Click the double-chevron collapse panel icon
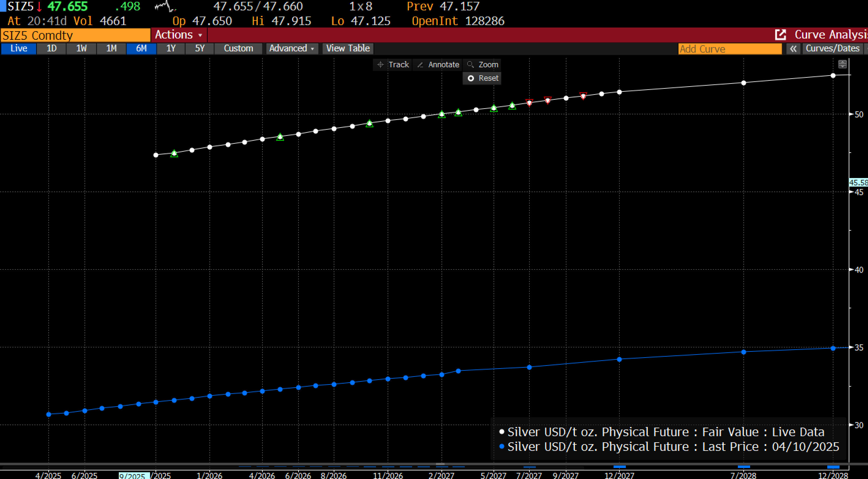Image resolution: width=868 pixels, height=479 pixels. coord(793,49)
